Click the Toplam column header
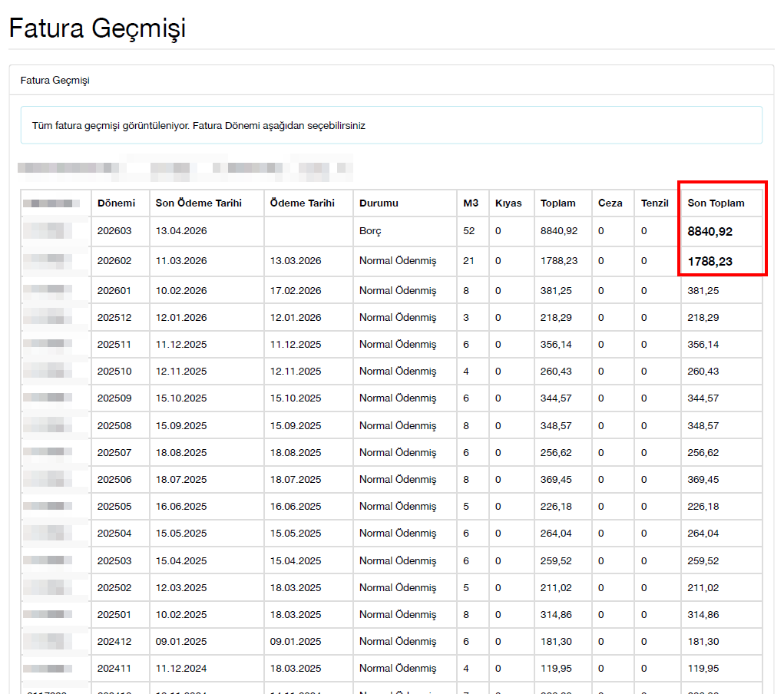Image resolution: width=784 pixels, height=694 pixels. (557, 203)
